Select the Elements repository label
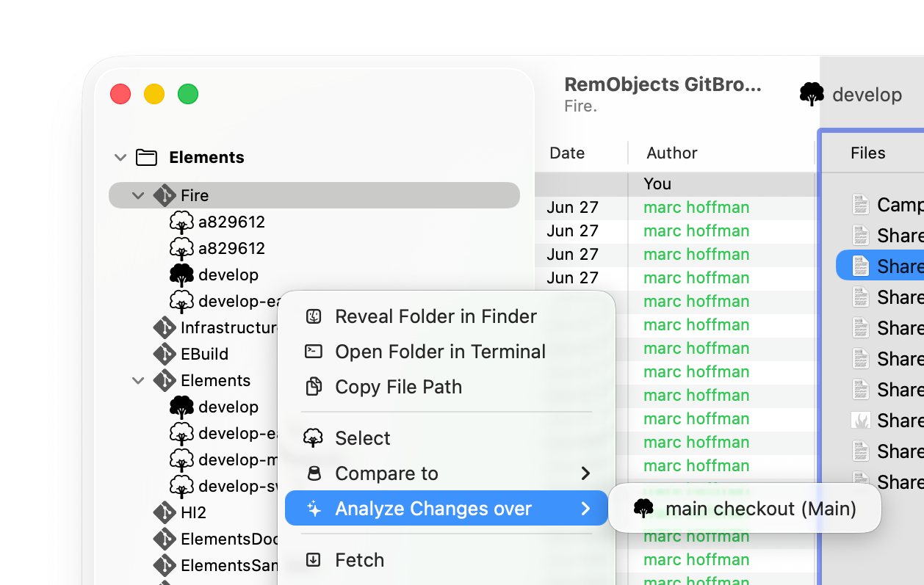This screenshot has width=924, height=585. click(x=215, y=380)
